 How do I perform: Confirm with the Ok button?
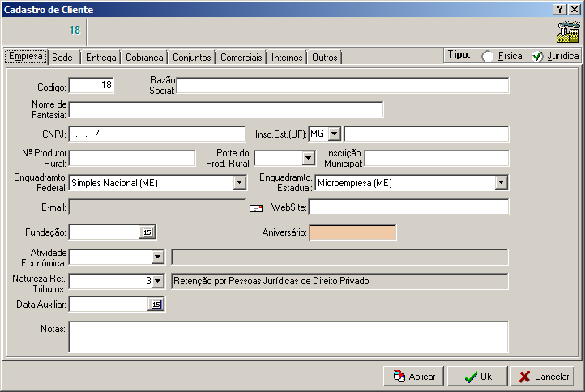[x=476, y=377]
